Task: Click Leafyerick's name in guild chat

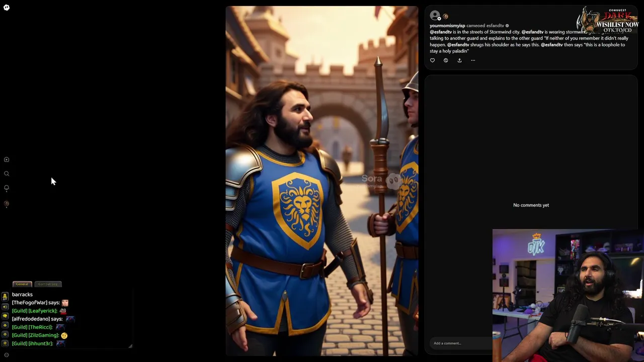Action: 43,311
